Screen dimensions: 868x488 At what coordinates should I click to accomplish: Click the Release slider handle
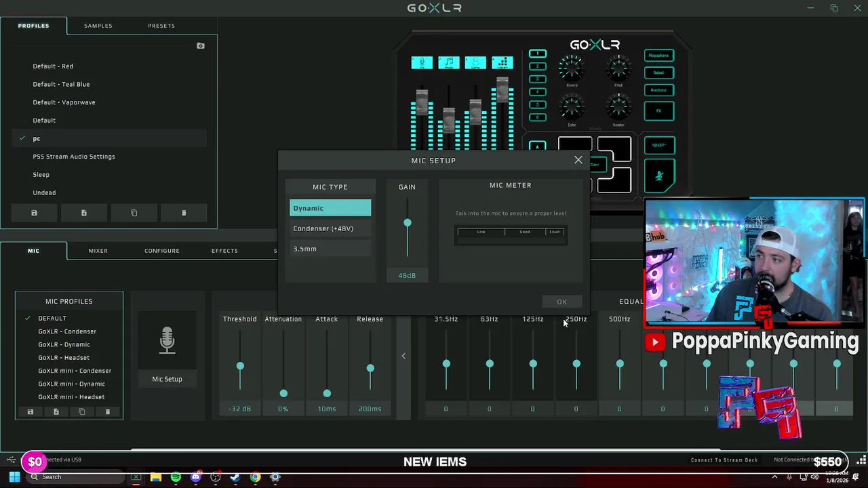click(x=370, y=368)
